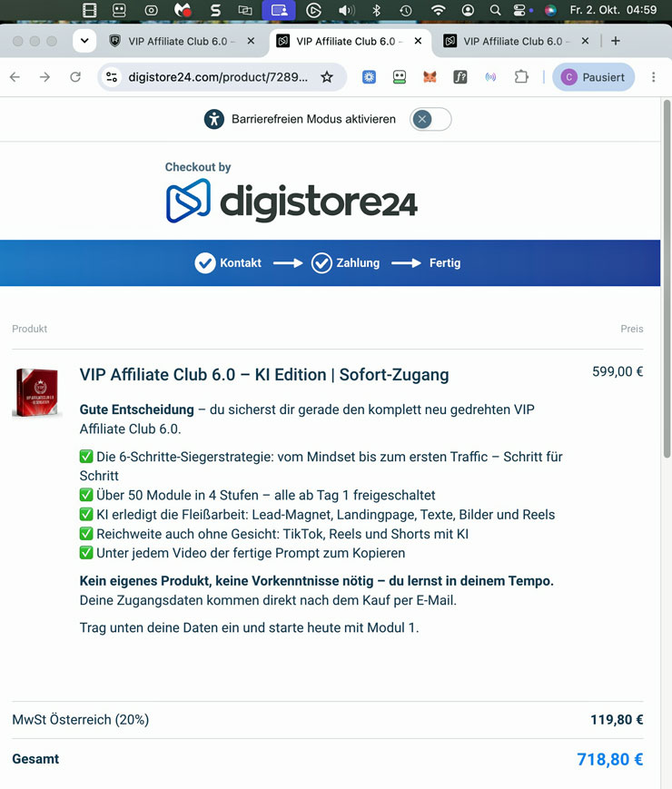Click the 599,00 € product price
This screenshot has width=672, height=789.
point(618,371)
